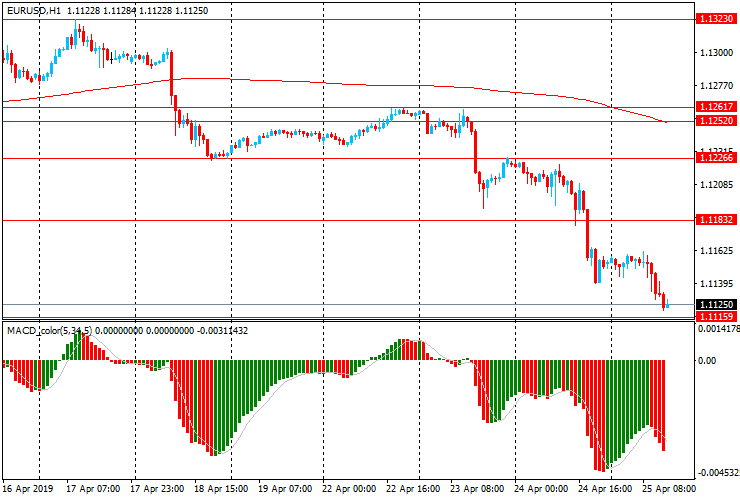The image size is (740, 500).
Task: Click the 25 Apr 08:00 time label
Action: (669, 489)
